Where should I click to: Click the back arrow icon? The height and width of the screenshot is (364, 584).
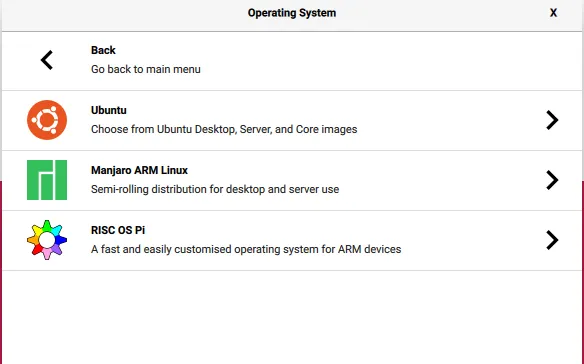pyautogui.click(x=47, y=60)
